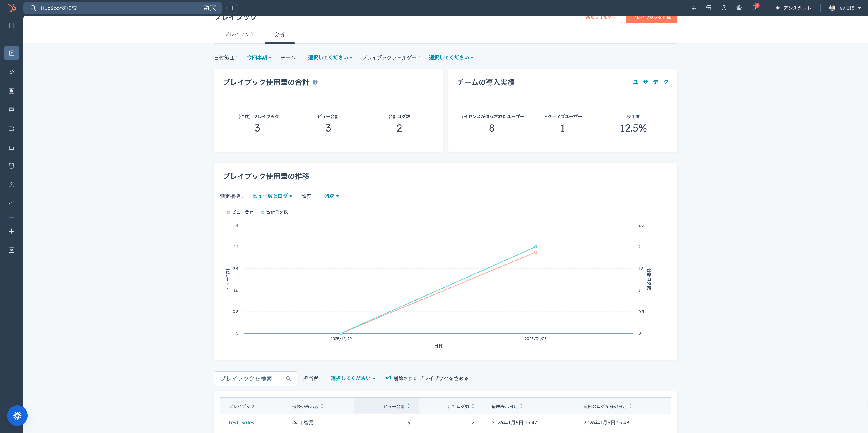The width and height of the screenshot is (868, 433).
Task: Open the marketplace store icon
Action: tap(709, 8)
